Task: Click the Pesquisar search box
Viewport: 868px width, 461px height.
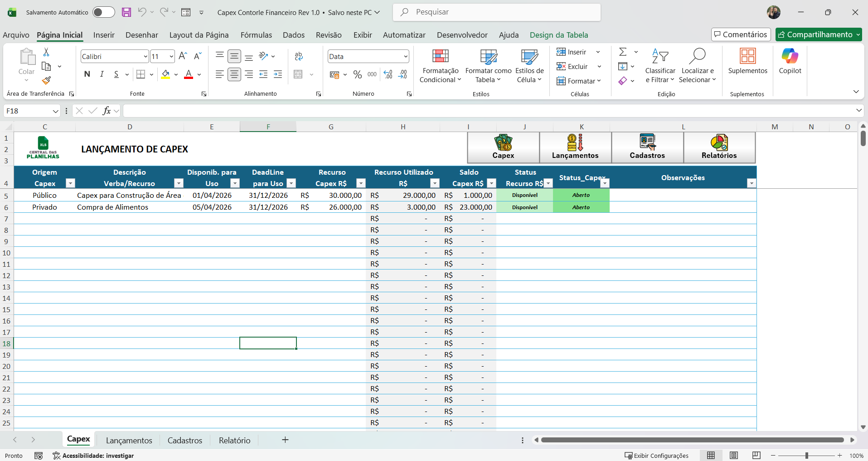Action: coord(497,12)
